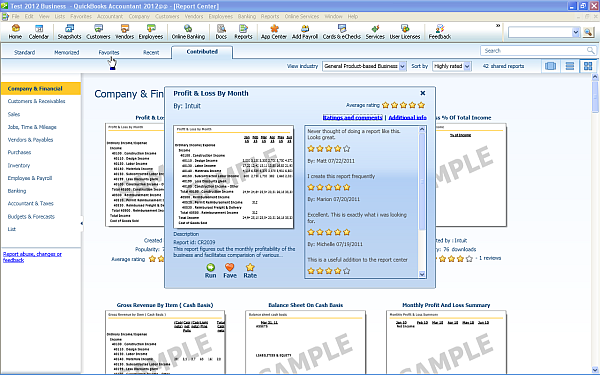The width and height of the screenshot is (600, 375).
Task: Switch to the Memorized tab
Action: coord(67,52)
